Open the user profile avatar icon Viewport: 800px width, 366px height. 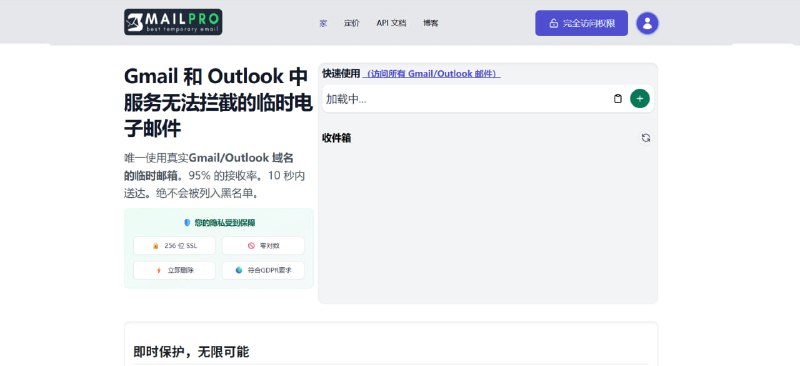(647, 23)
